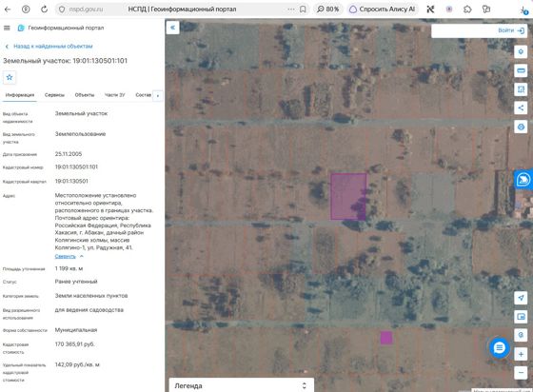
Task: Open the page options ellipsis in the address bar
Action: point(291,10)
